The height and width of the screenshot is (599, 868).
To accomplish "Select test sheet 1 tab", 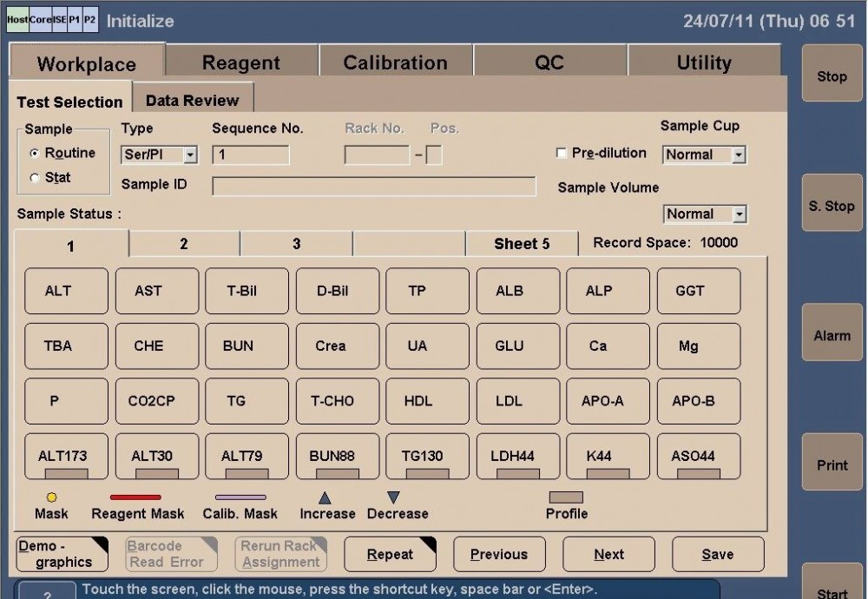I will point(71,244).
